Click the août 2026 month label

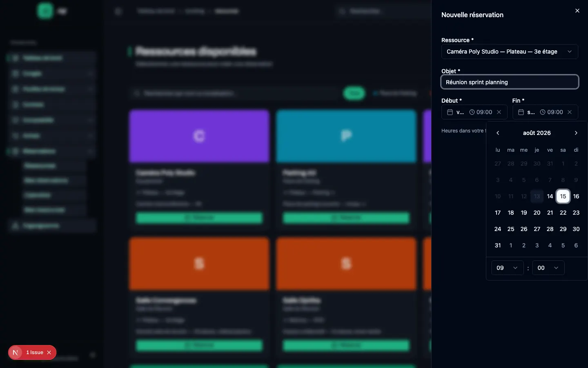(537, 133)
